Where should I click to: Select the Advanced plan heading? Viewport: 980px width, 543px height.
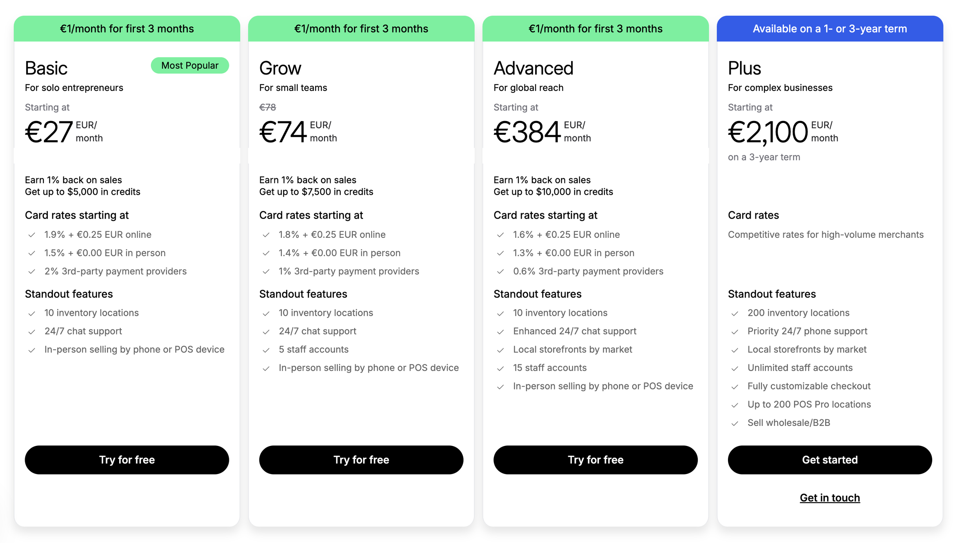tap(533, 68)
